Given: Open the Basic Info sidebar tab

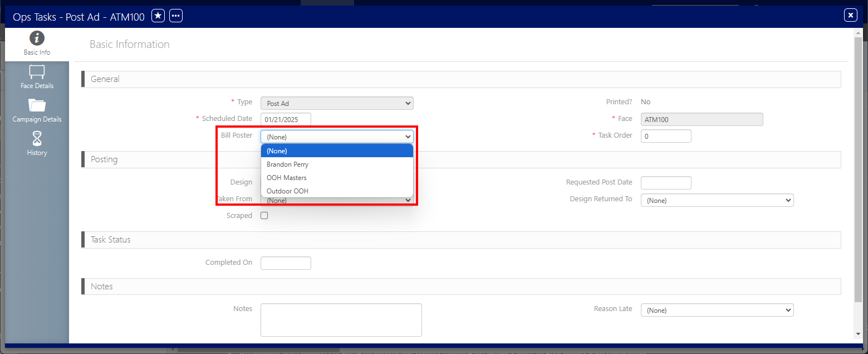Looking at the screenshot, I should [x=37, y=44].
